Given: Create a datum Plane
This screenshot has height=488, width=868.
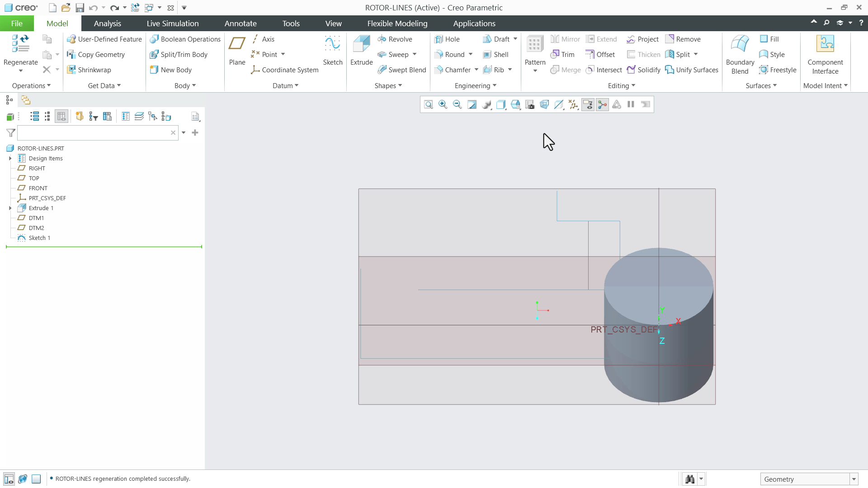Looking at the screenshot, I should [237, 51].
